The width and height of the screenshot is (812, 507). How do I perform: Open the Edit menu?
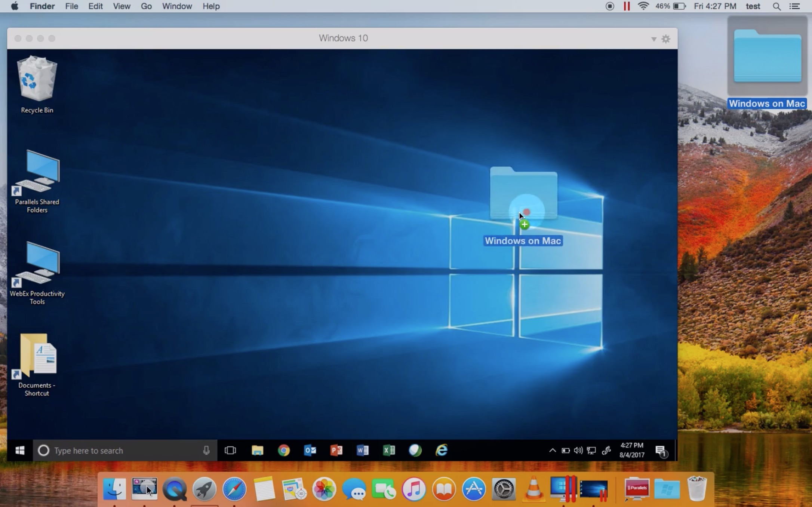click(95, 6)
